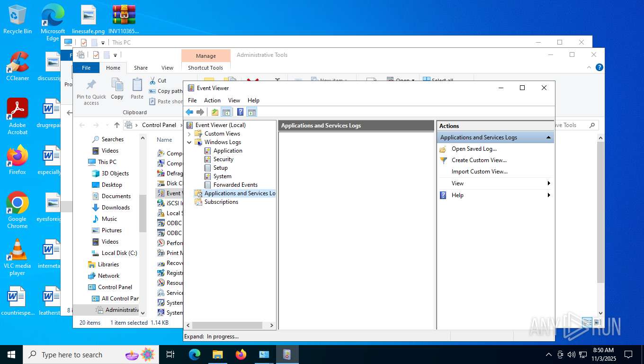Select the Subscriptions node
The image size is (644, 364).
pos(221,202)
